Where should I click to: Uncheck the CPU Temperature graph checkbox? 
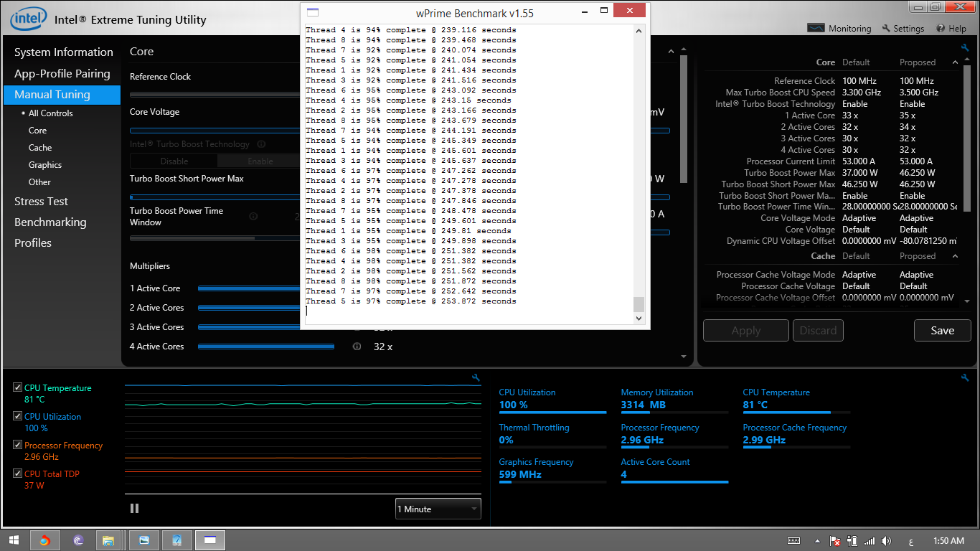pos(17,387)
